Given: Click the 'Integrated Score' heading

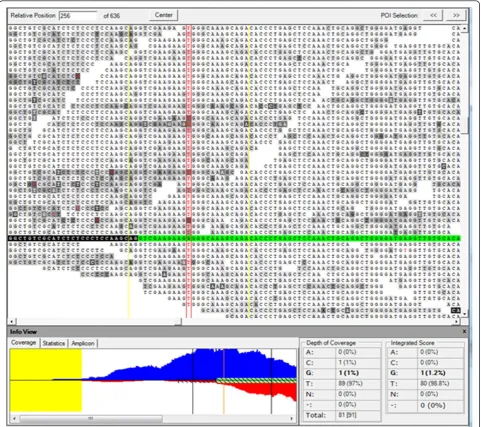Looking at the screenshot, I should point(412,343).
